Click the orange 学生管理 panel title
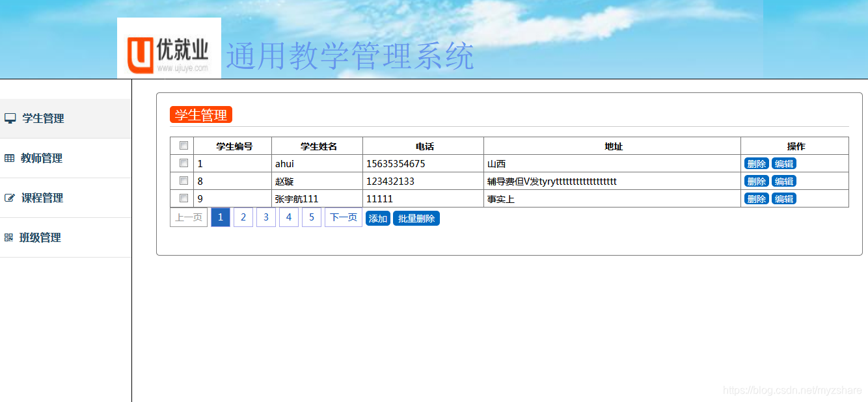 point(201,115)
